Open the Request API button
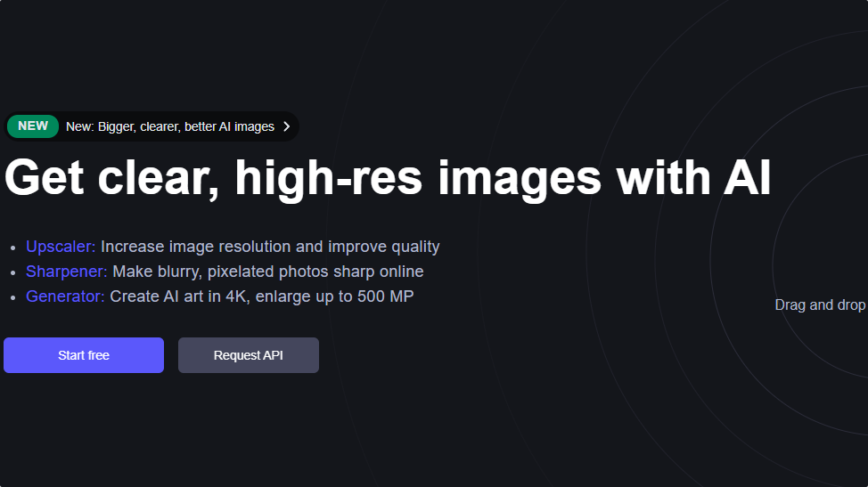 click(249, 355)
